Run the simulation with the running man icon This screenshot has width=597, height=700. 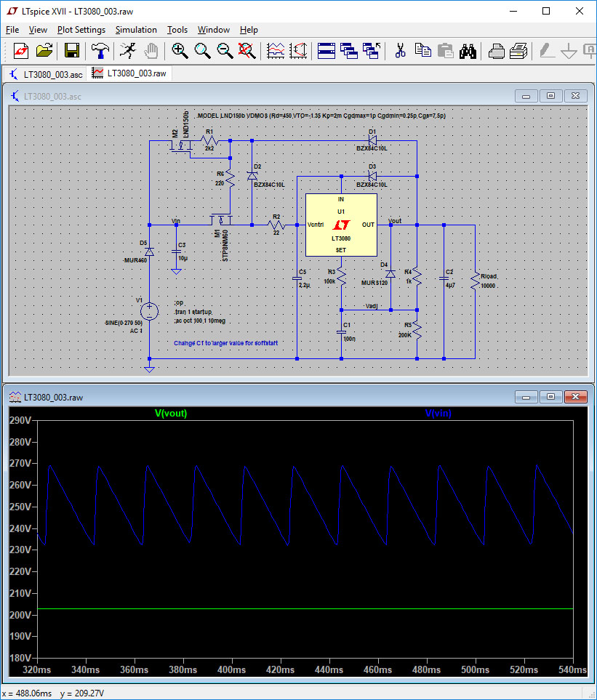point(128,51)
